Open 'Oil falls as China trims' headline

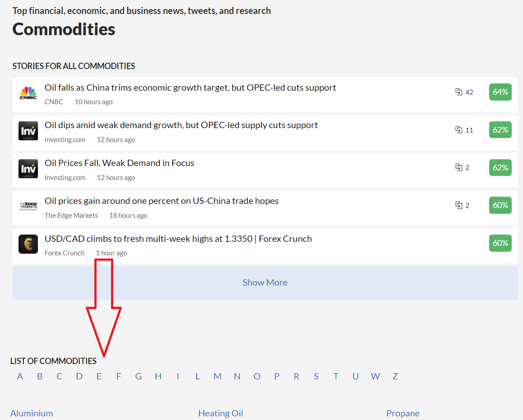coord(190,88)
